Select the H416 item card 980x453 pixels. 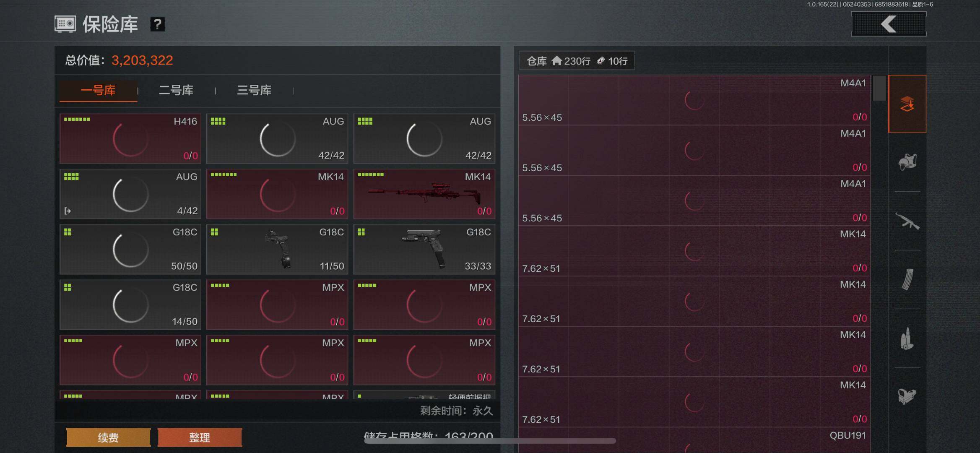coord(130,138)
